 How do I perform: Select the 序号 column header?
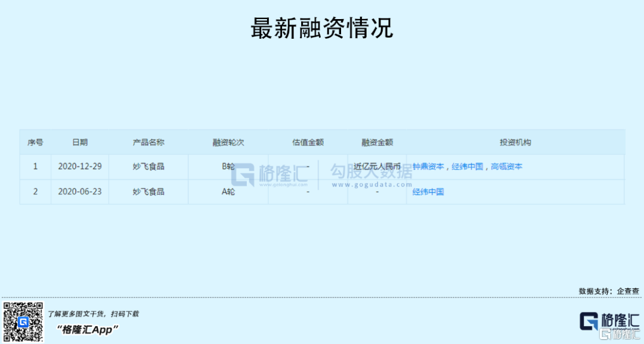point(35,142)
